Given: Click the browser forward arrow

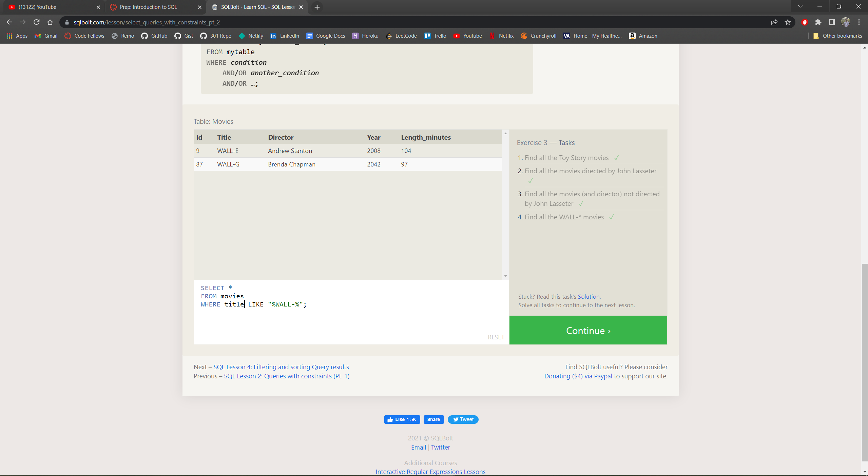Looking at the screenshot, I should tap(23, 22).
